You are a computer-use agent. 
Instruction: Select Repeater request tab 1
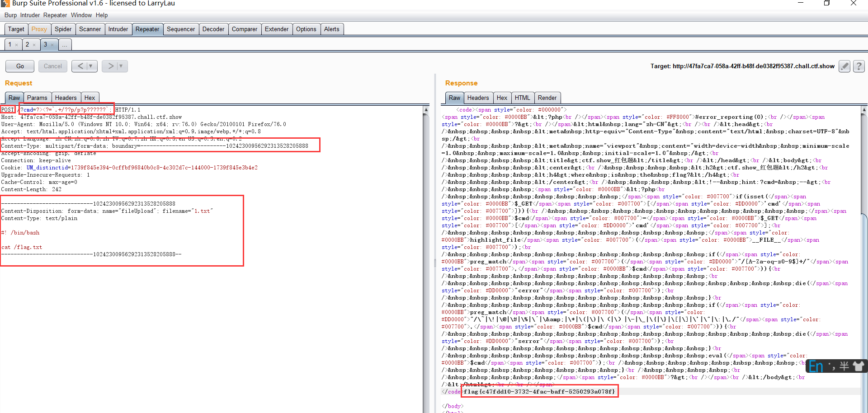tap(10, 44)
